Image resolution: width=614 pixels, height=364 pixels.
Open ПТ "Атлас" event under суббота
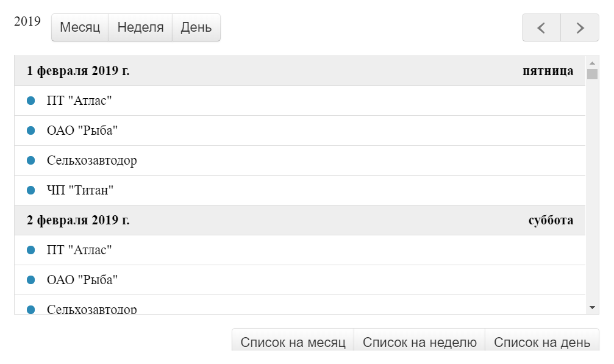click(300, 250)
